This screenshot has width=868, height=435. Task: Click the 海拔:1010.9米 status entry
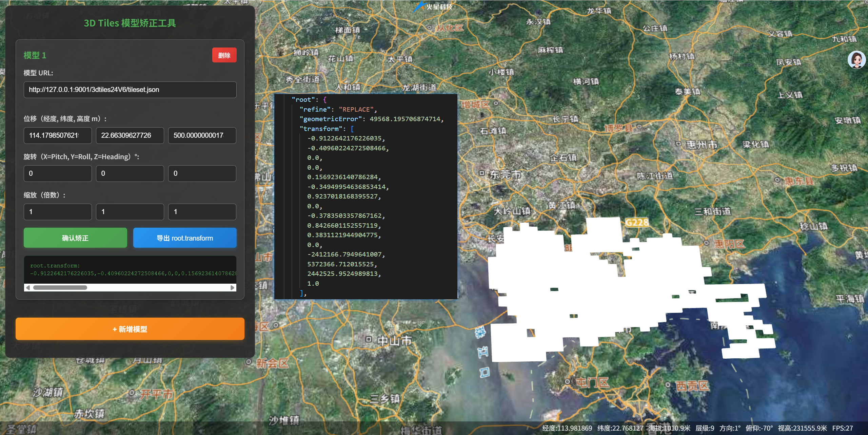point(669,428)
